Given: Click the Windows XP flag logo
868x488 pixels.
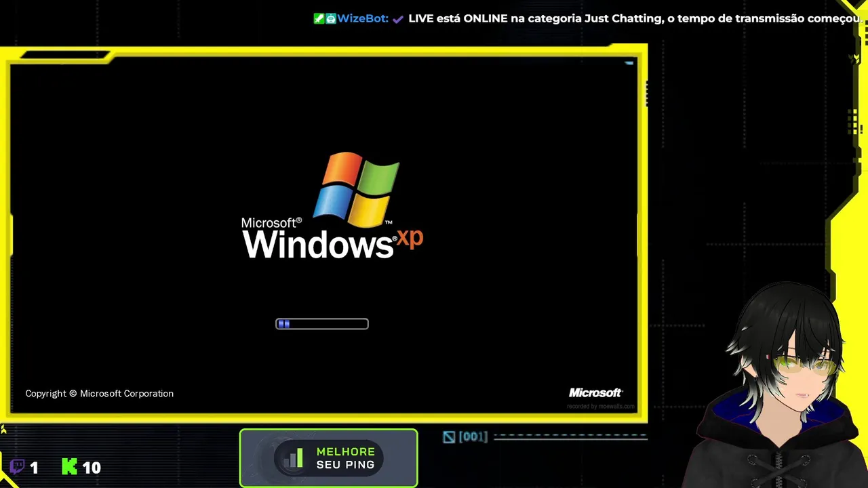Looking at the screenshot, I should tap(357, 189).
